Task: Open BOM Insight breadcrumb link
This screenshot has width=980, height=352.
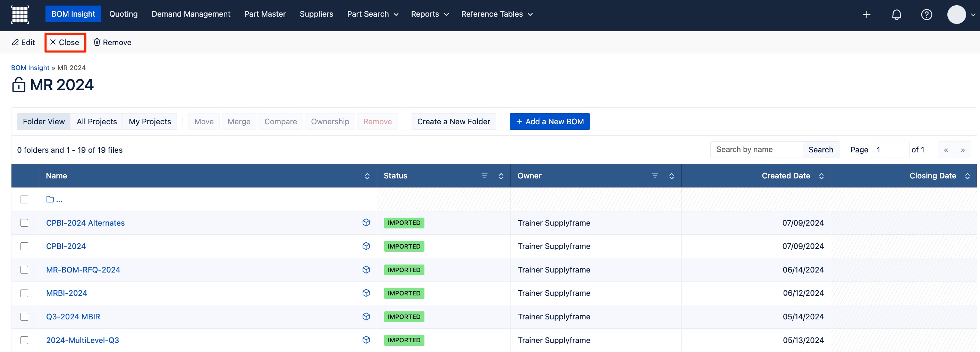Action: coord(30,68)
